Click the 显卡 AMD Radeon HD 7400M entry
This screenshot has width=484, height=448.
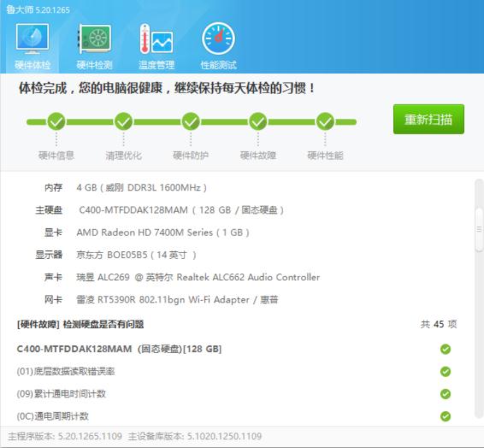point(147,233)
